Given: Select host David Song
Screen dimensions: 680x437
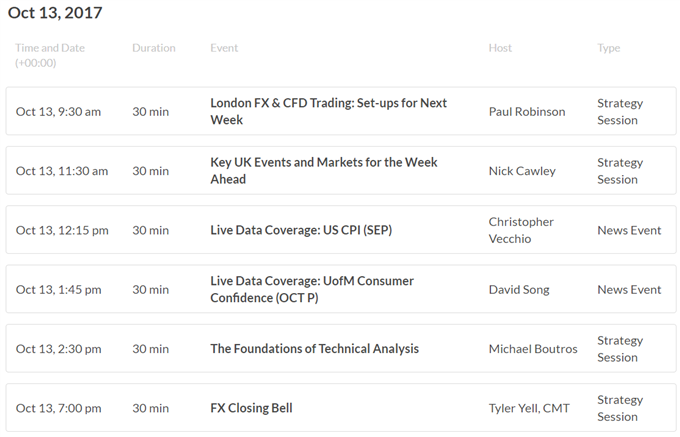Looking at the screenshot, I should [x=519, y=290].
